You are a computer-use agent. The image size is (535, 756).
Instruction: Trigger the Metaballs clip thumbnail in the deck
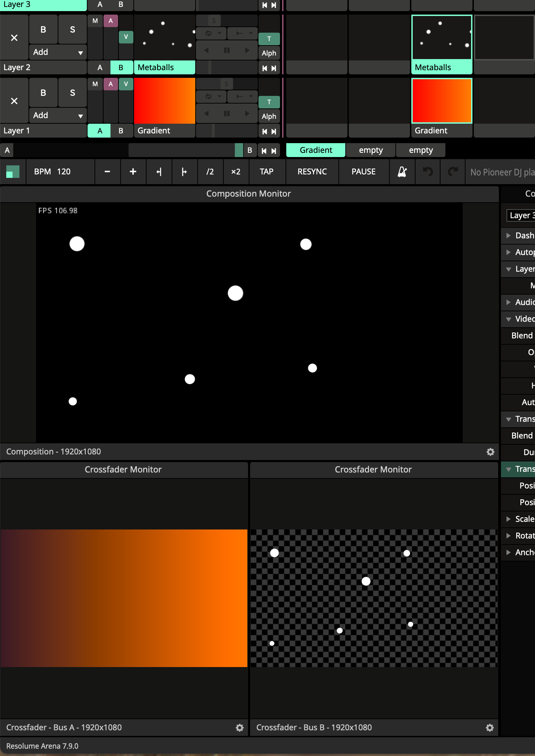[442, 37]
